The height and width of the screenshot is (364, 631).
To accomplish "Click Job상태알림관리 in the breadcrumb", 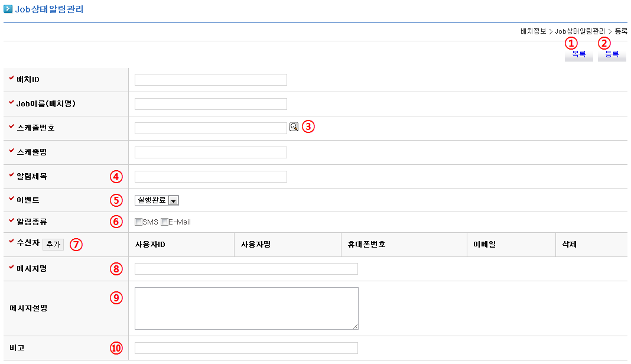I will coord(580,31).
